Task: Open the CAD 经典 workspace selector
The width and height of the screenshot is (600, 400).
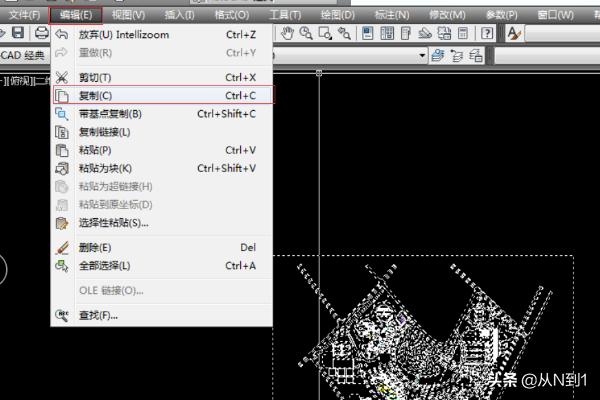Action: tap(25, 56)
